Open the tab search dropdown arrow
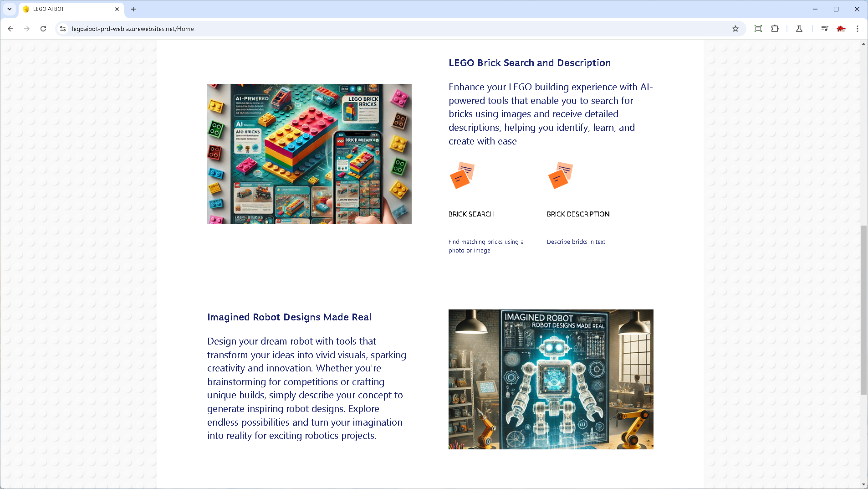This screenshot has height=489, width=868. click(10, 9)
